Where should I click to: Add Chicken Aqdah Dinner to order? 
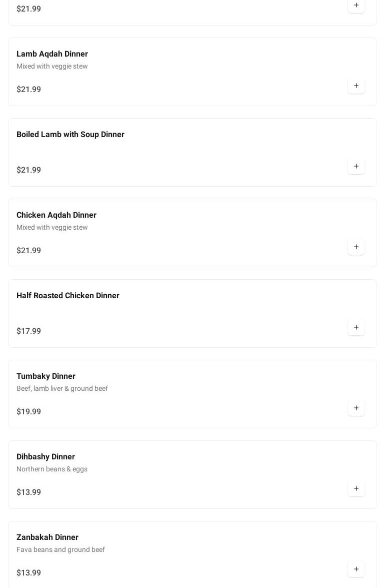356,247
